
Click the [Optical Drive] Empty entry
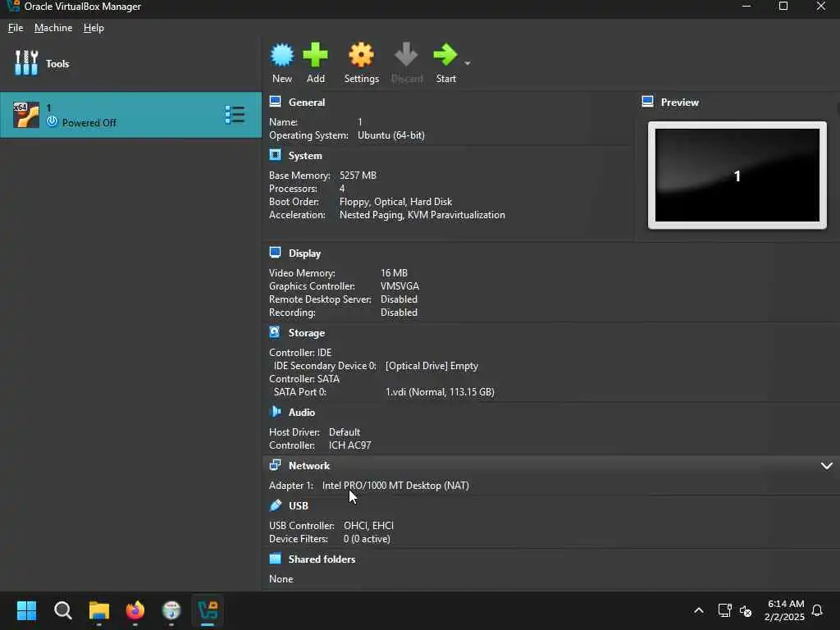431,366
